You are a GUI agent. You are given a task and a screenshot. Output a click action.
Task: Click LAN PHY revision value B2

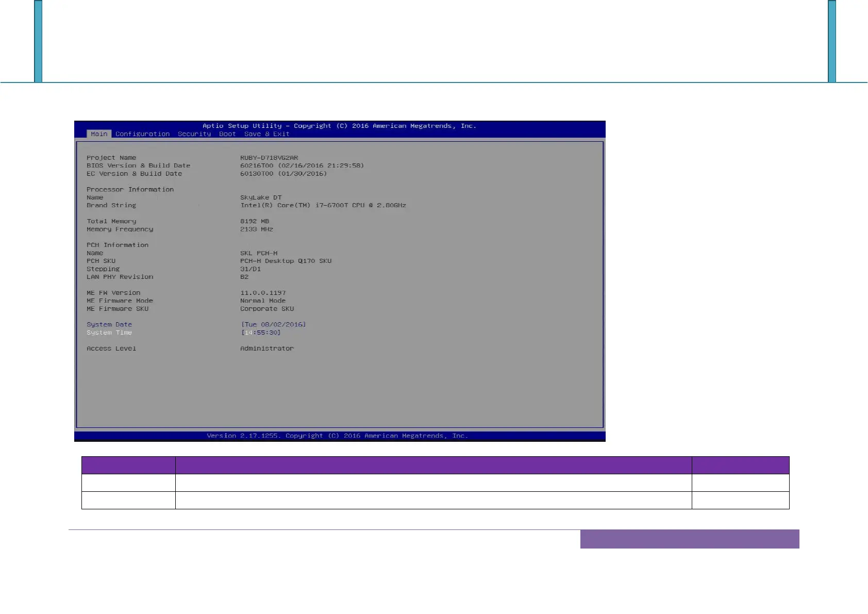pos(244,277)
